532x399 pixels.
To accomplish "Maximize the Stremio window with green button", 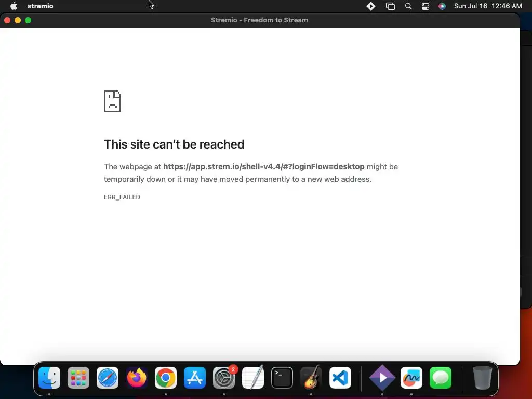I will click(x=28, y=20).
